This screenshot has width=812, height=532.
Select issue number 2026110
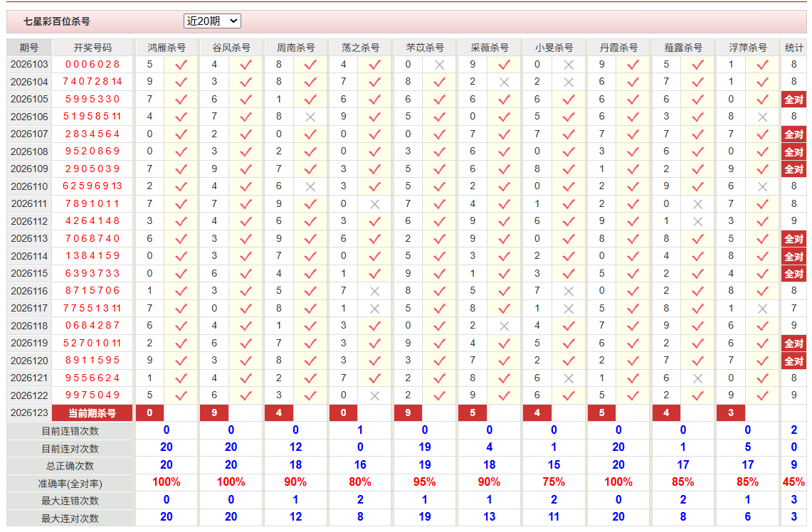29,186
